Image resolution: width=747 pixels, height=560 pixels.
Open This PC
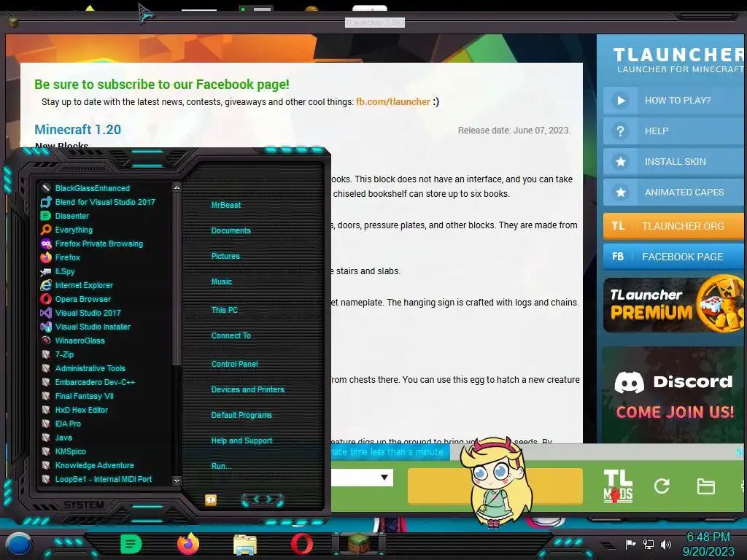click(x=225, y=309)
